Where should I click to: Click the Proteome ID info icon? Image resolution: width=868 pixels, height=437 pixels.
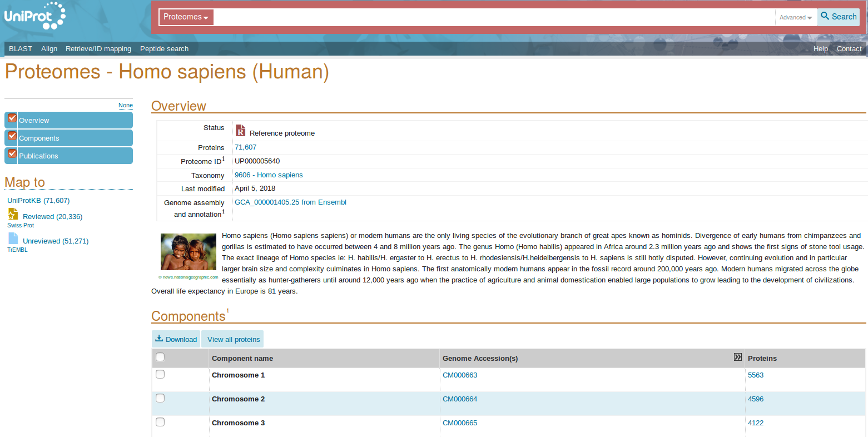tap(224, 159)
